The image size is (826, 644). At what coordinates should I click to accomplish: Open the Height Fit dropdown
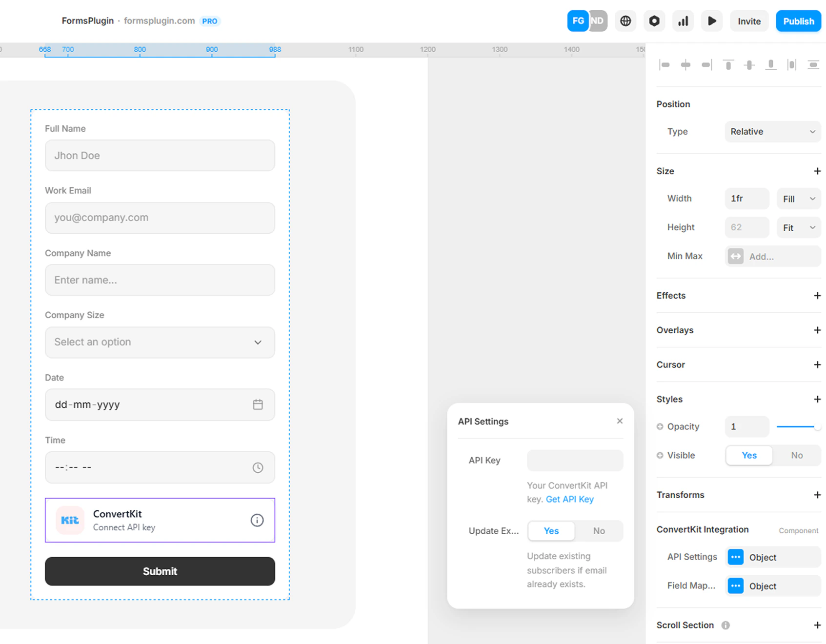coord(799,227)
